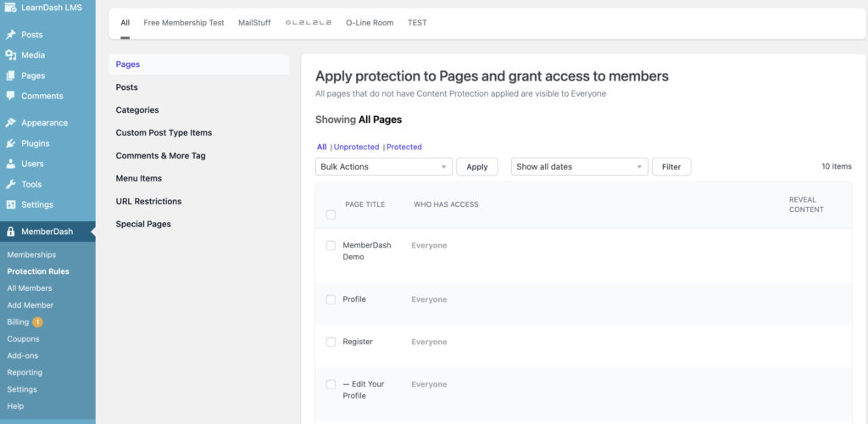
Task: Open the Plugins menu item
Action: 36,143
